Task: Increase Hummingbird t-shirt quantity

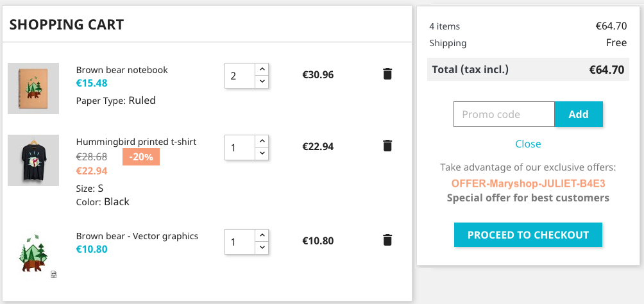Action: 262,141
